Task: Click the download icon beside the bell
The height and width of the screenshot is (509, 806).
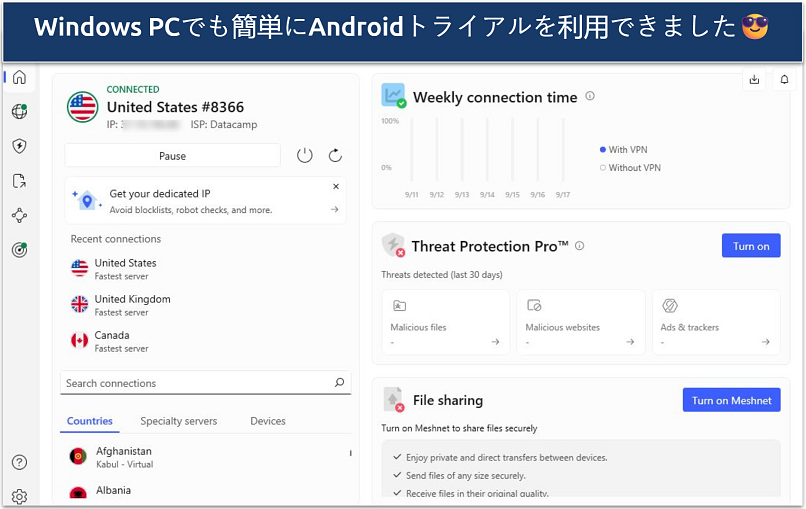Action: point(754,80)
